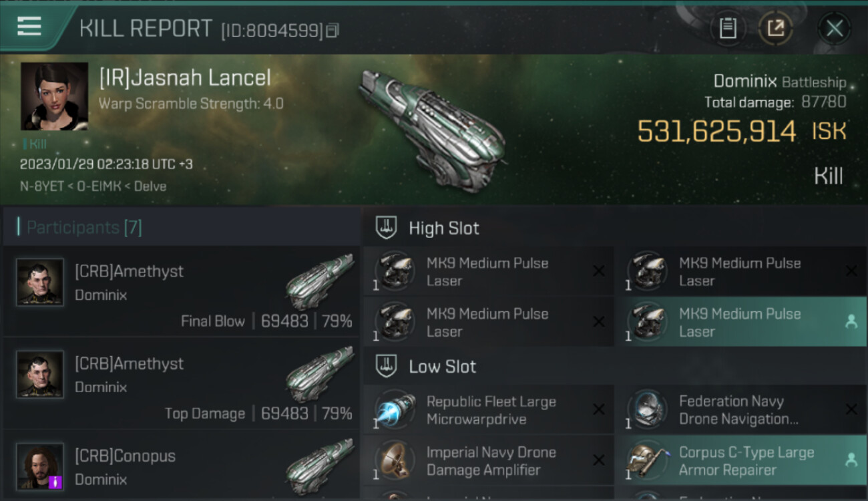The width and height of the screenshot is (868, 501).
Task: Open the Participants tab
Action: tap(84, 228)
